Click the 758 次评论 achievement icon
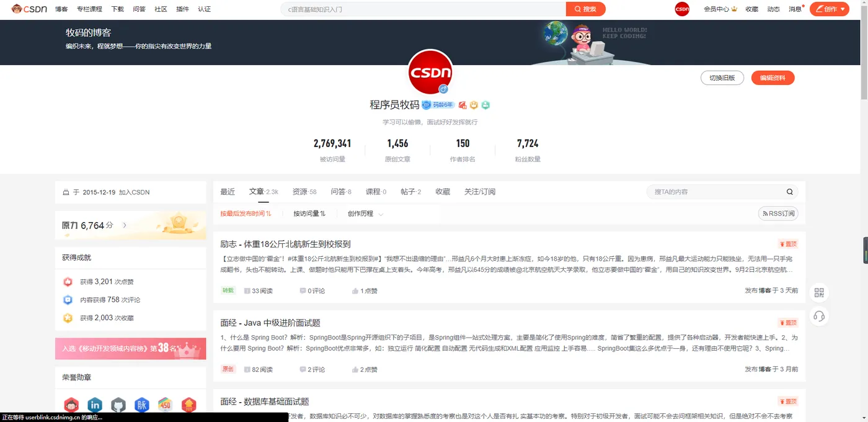The image size is (868, 422). [68, 300]
